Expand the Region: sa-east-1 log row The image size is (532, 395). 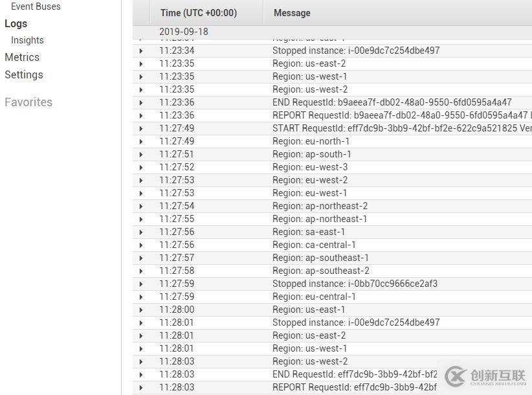(141, 232)
